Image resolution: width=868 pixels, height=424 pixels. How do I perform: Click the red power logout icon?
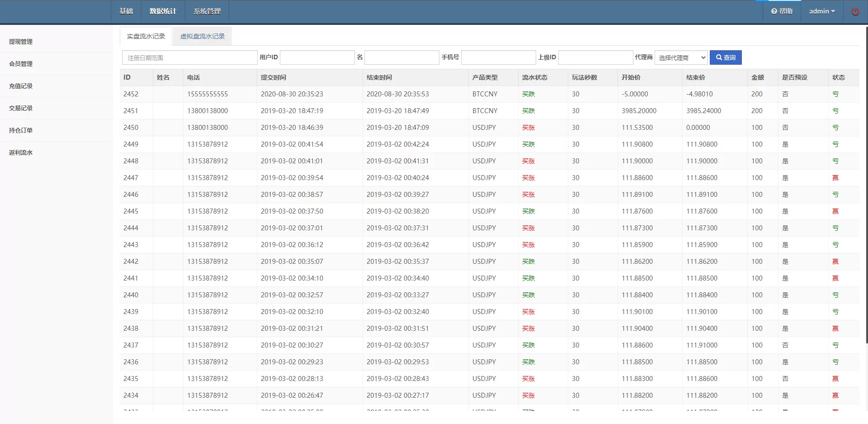[855, 12]
